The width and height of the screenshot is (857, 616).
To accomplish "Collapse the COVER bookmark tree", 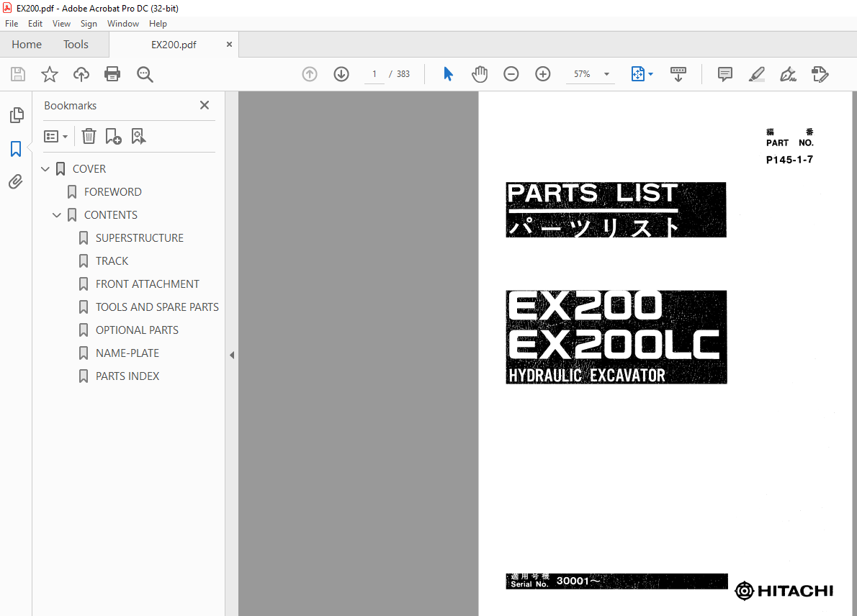I will (45, 168).
